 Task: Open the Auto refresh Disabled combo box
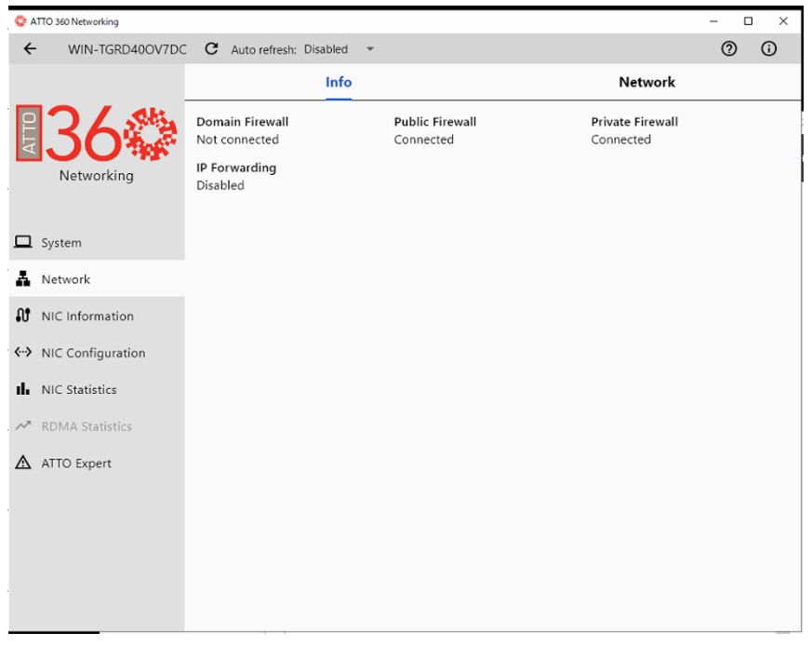point(339,48)
